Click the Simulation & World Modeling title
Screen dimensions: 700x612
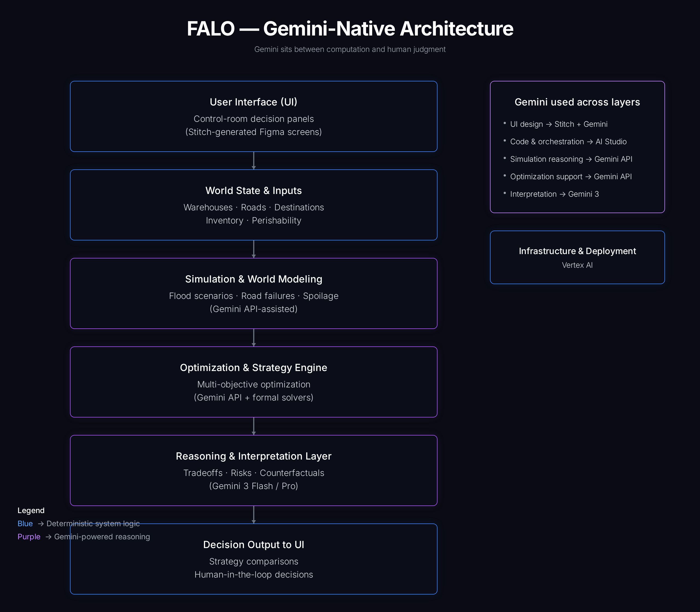(x=253, y=279)
